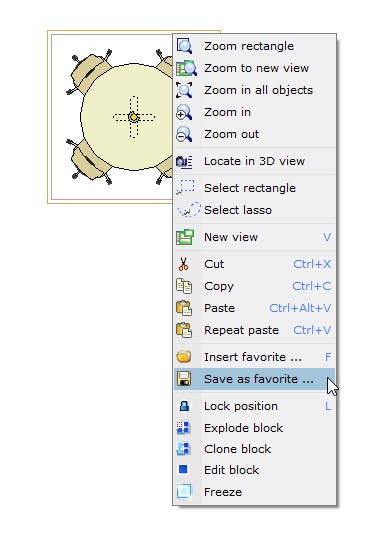Pick the Select lasso menu label

click(238, 210)
